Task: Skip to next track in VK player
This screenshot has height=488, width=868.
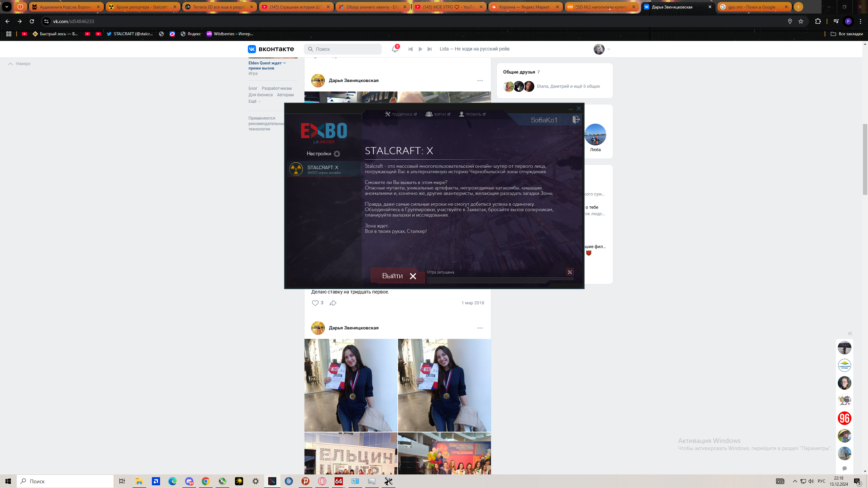Action: (430, 49)
